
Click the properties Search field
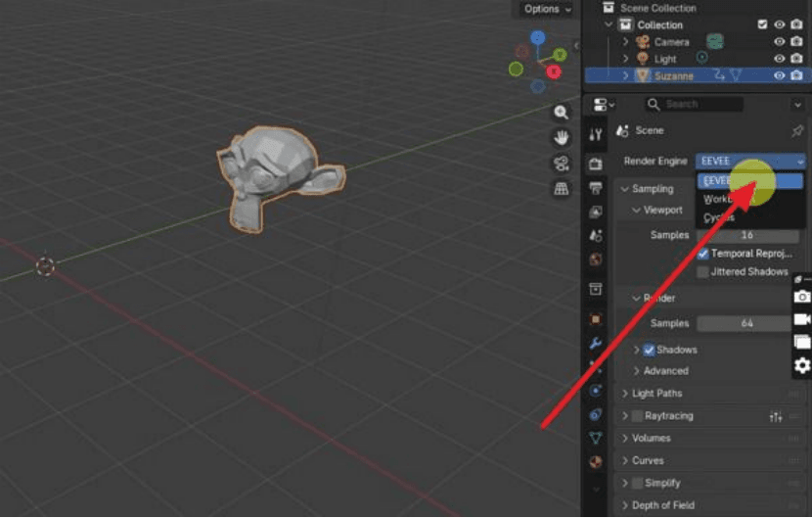pyautogui.click(x=694, y=105)
